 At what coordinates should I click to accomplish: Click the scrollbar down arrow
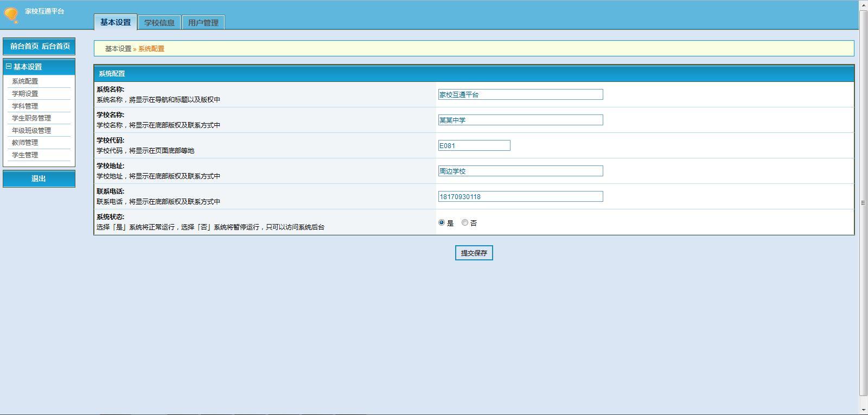coord(864,410)
